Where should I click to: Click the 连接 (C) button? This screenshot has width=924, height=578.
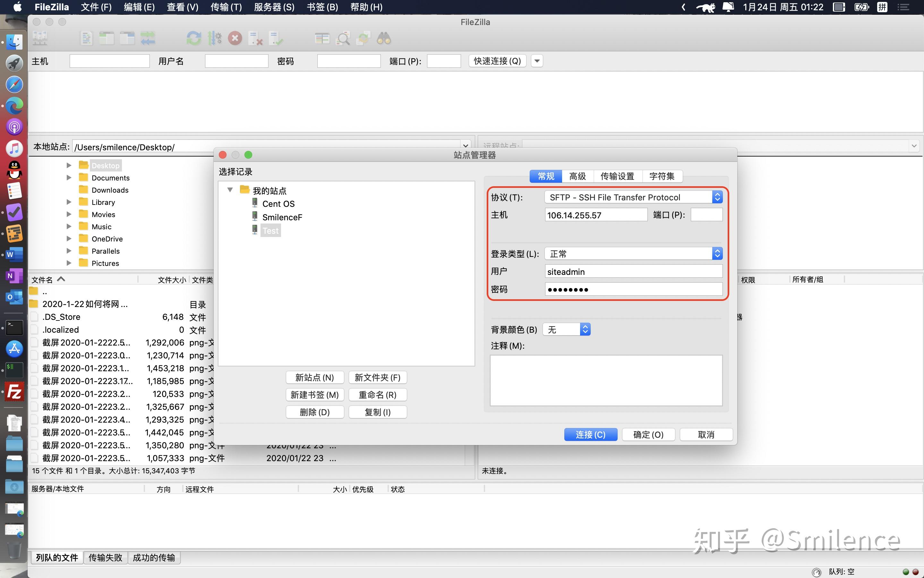tap(590, 435)
